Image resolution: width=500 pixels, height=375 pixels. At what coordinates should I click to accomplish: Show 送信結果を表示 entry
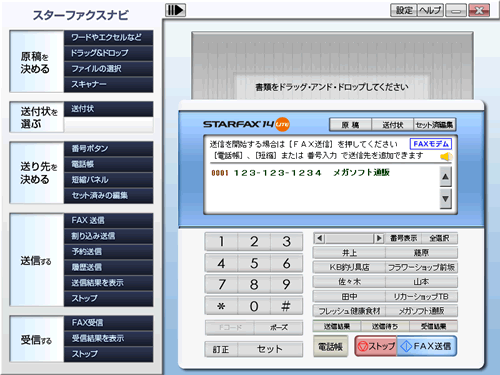point(108,283)
